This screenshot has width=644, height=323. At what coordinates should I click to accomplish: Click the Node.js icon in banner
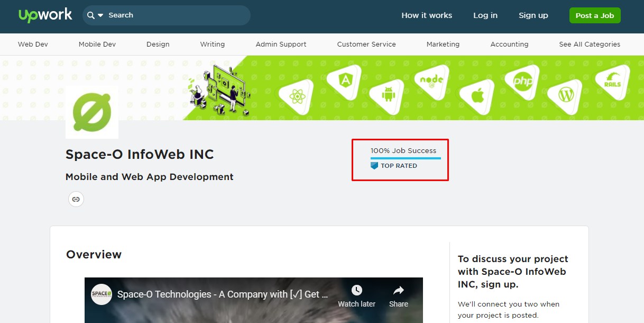431,82
